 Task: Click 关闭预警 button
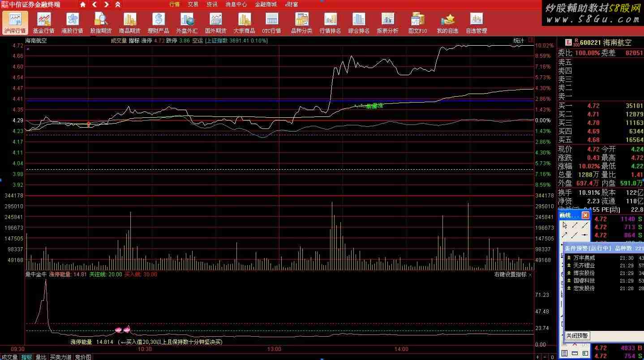[576, 335]
